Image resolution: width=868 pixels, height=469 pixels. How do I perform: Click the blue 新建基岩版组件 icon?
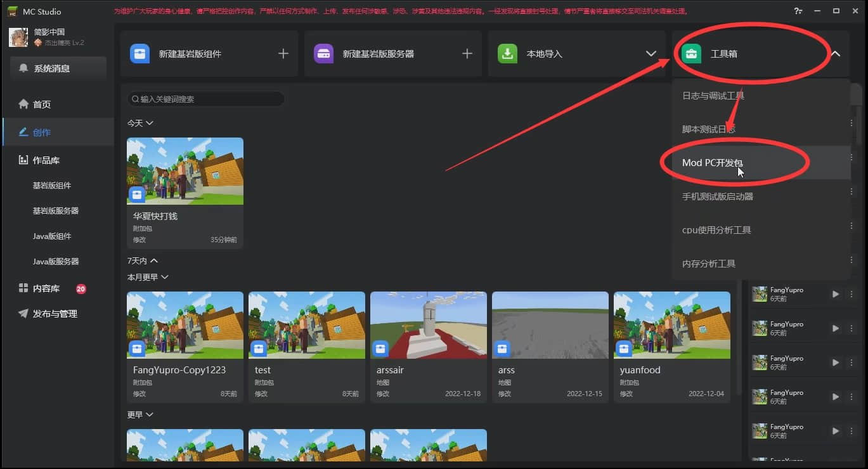139,54
